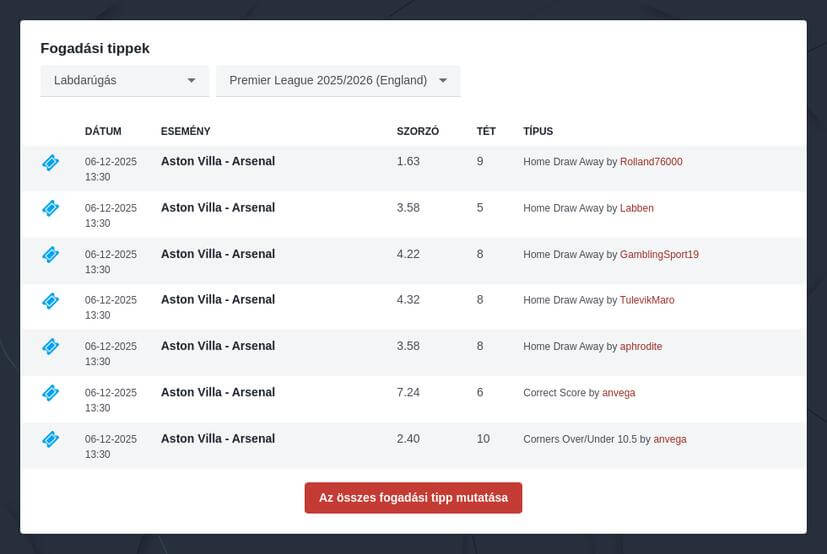The image size is (827, 554).
Task: Click Az összes fogadási tipp mutatása button
Action: tap(413, 498)
